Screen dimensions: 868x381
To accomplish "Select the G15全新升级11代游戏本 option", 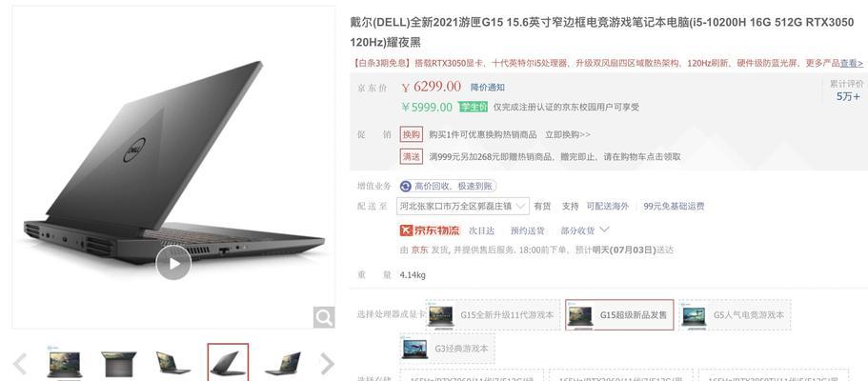I will (x=493, y=315).
